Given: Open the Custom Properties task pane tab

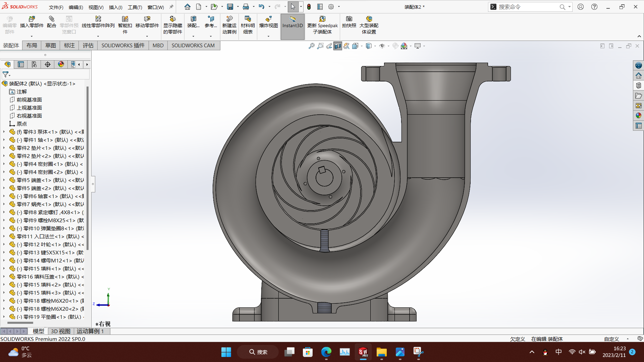Looking at the screenshot, I should click(638, 126).
